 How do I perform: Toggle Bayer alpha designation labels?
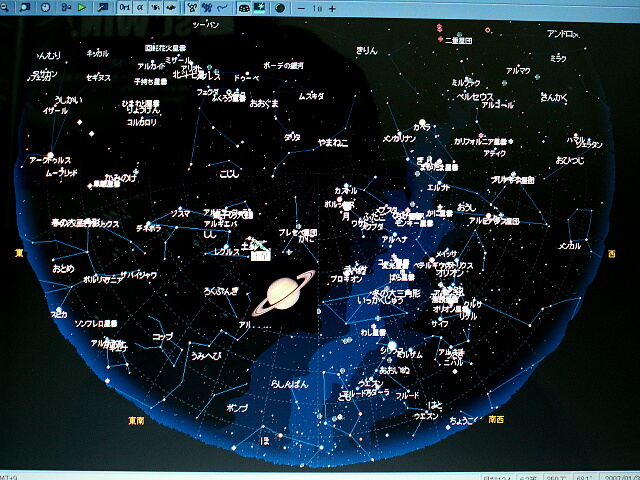(x=140, y=8)
